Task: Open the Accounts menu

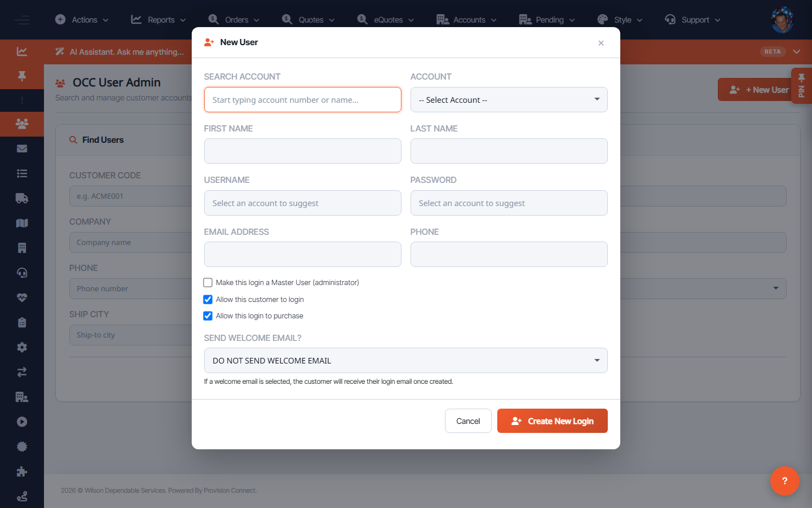Action: point(466,20)
